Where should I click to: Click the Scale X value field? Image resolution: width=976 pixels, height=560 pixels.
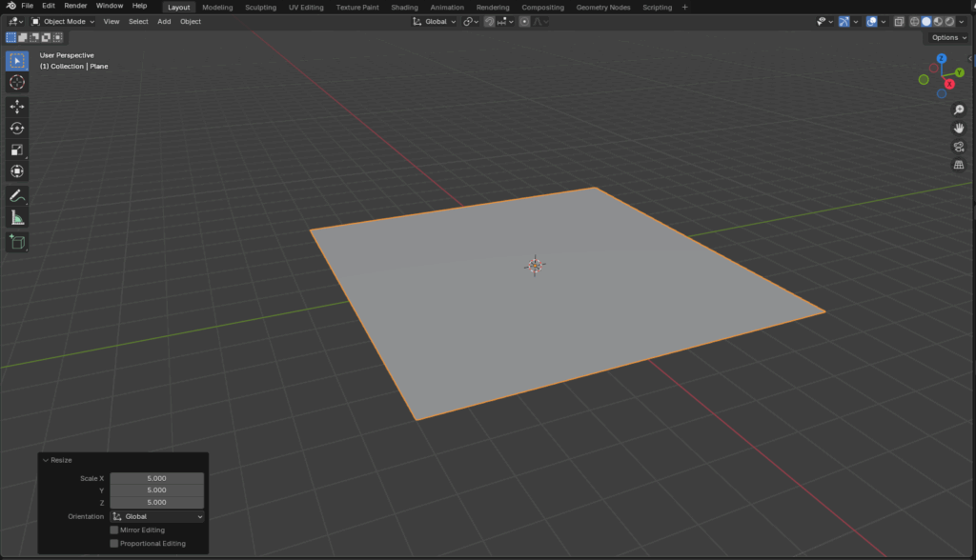[157, 478]
